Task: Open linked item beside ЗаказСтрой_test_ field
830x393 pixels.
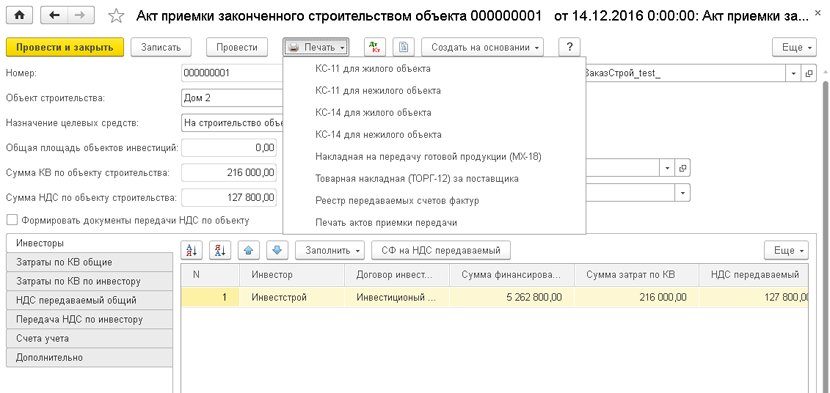Action: click(808, 74)
